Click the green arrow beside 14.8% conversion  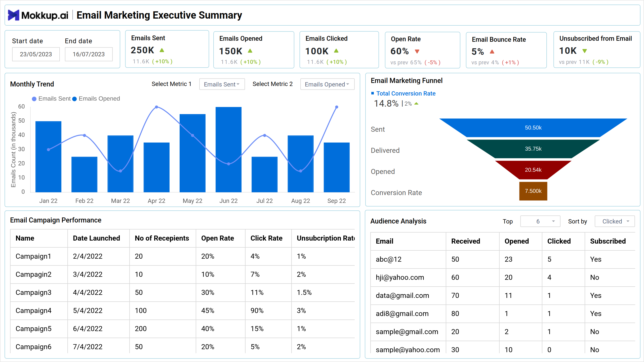point(416,104)
